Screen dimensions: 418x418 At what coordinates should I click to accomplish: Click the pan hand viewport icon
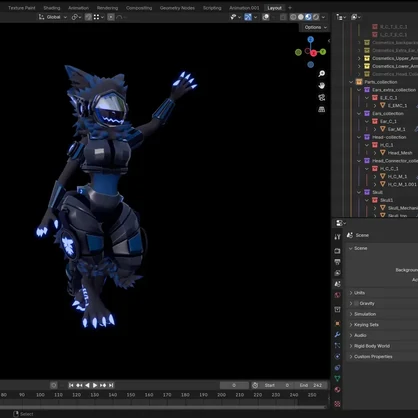tap(322, 86)
